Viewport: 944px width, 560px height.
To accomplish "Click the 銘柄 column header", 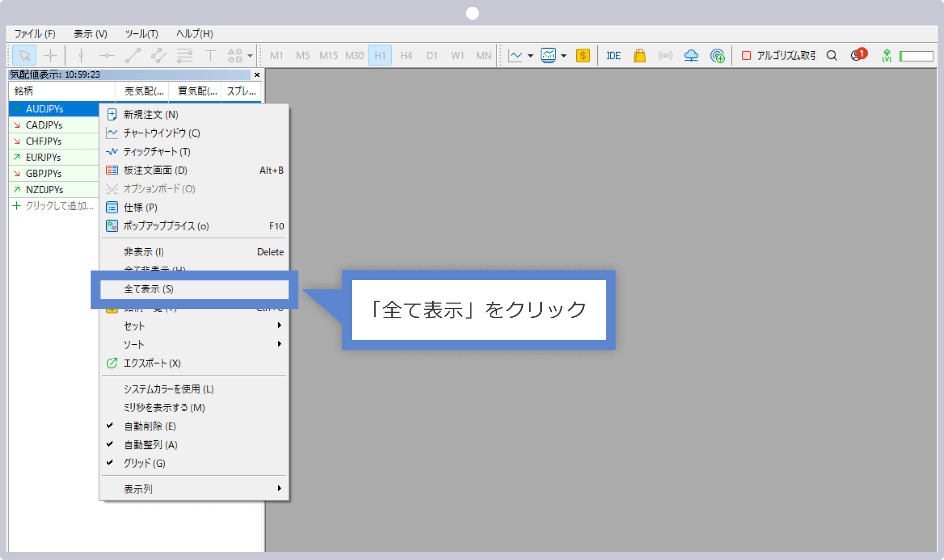I will pos(62,91).
